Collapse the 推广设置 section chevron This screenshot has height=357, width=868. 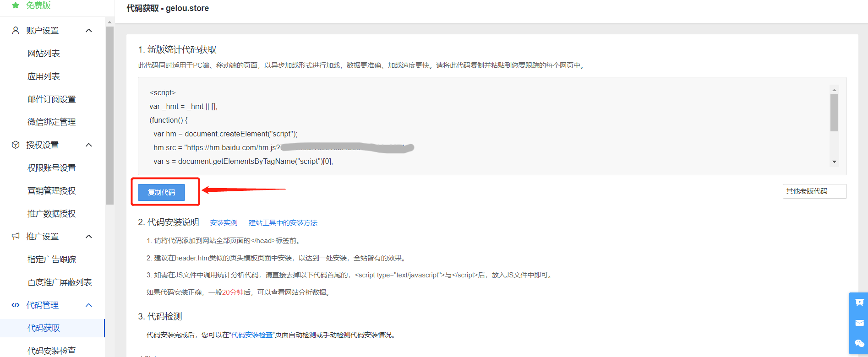click(x=89, y=236)
